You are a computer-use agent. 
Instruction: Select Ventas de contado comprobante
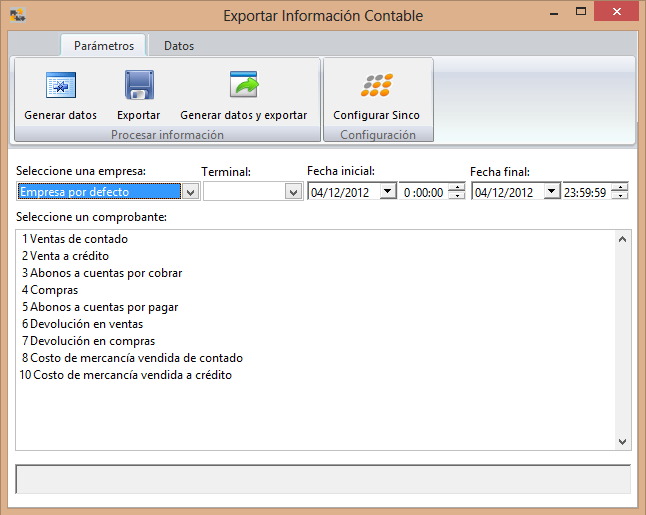75,239
